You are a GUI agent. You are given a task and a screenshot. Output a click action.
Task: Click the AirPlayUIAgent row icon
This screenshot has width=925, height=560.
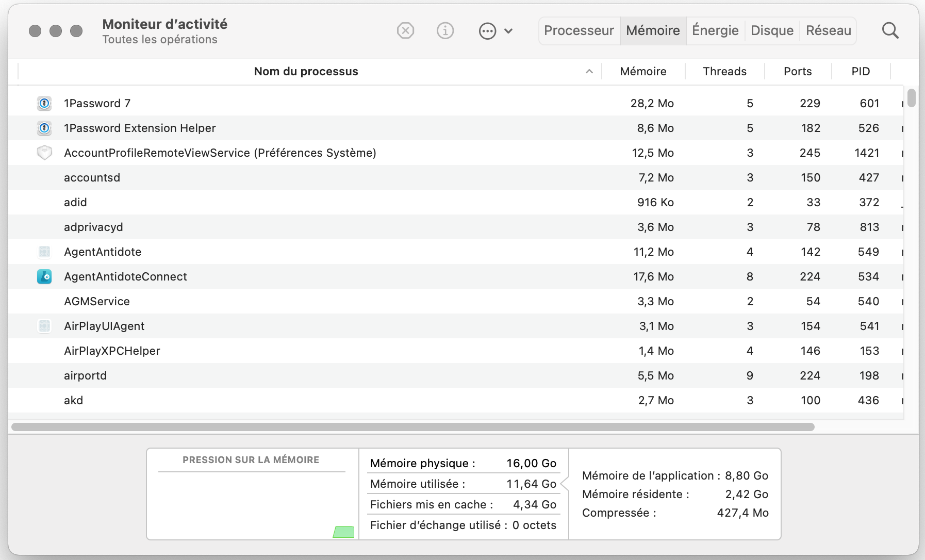tap(45, 326)
